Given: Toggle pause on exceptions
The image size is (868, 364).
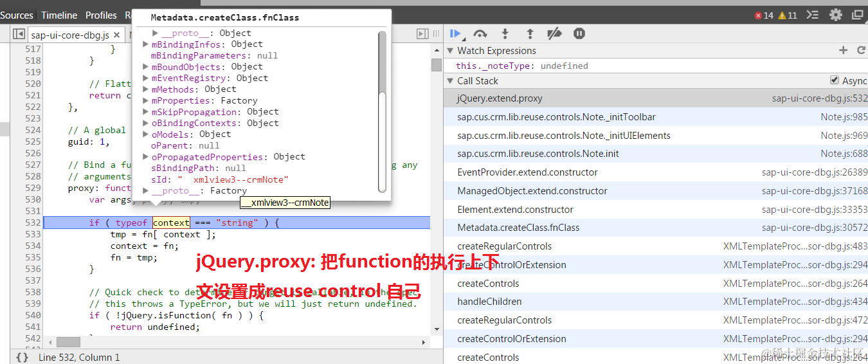Looking at the screenshot, I should [579, 33].
